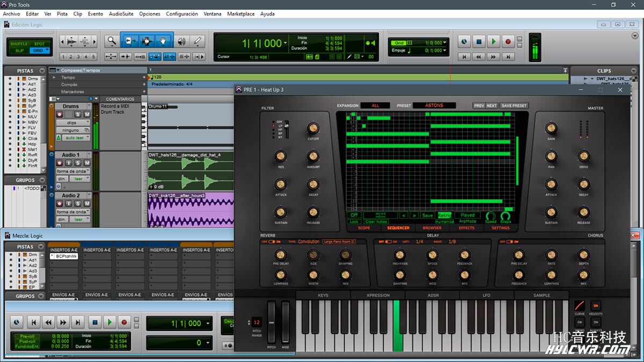The height and width of the screenshot is (362, 644).
Task: Mute the Audio 1 track
Action: [x=87, y=163]
